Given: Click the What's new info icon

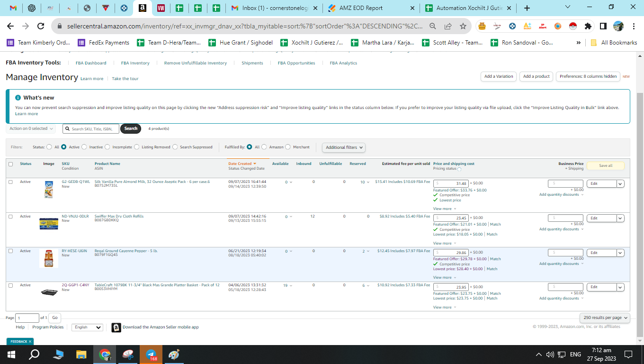Looking at the screenshot, I should [x=18, y=98].
